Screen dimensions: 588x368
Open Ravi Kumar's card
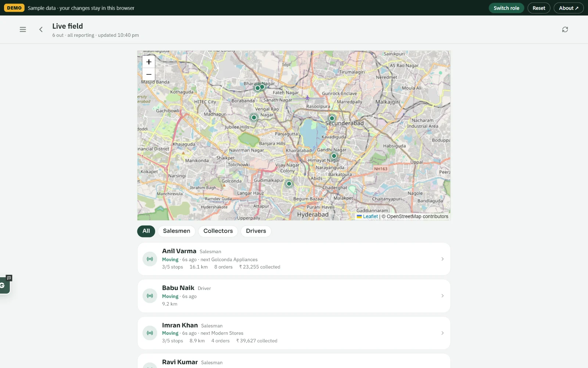tap(294, 361)
